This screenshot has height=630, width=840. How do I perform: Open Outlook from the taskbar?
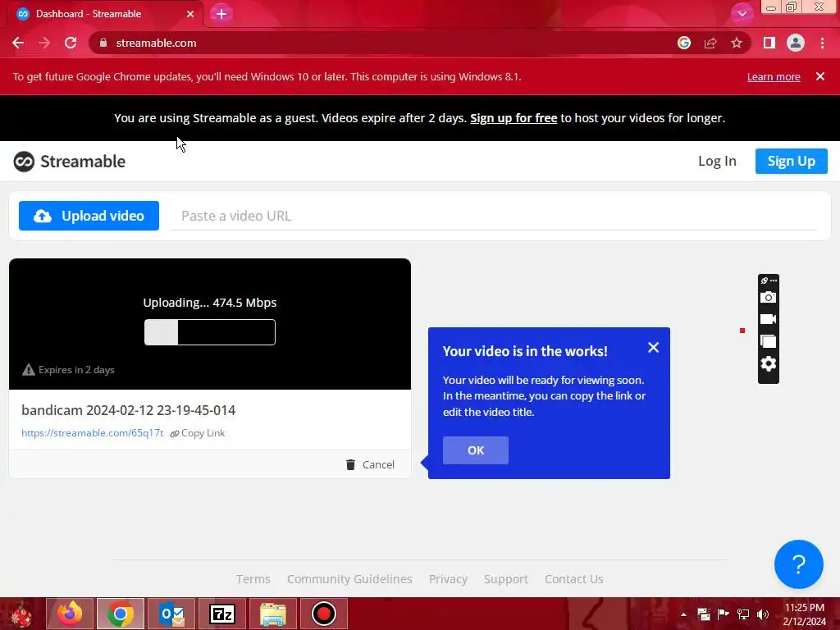[171, 614]
